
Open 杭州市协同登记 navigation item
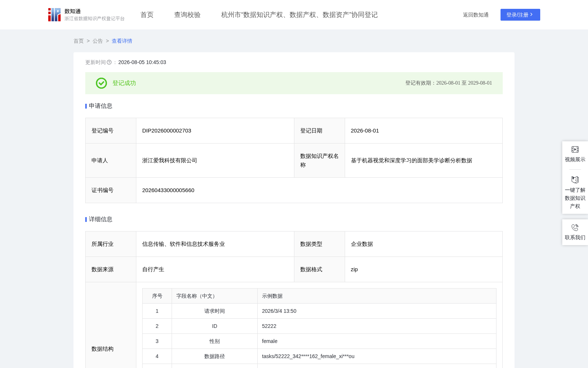coord(300,15)
